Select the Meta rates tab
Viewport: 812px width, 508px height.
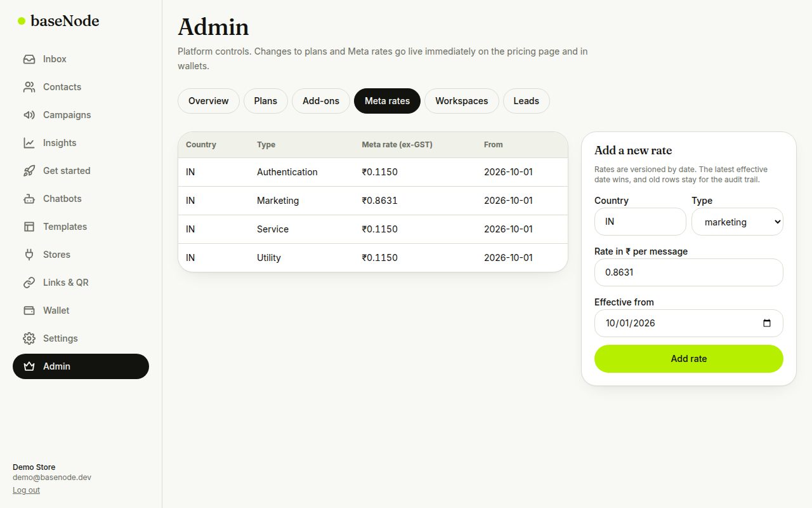[x=387, y=101]
